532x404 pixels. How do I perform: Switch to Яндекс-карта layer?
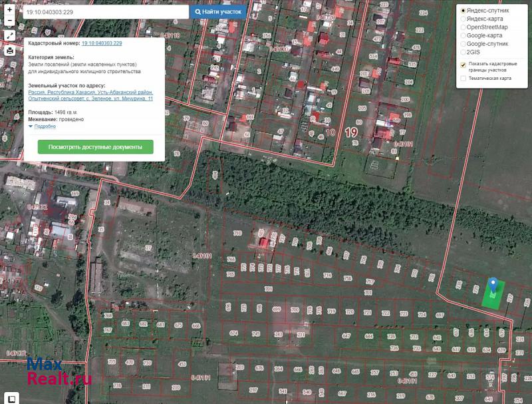point(464,19)
